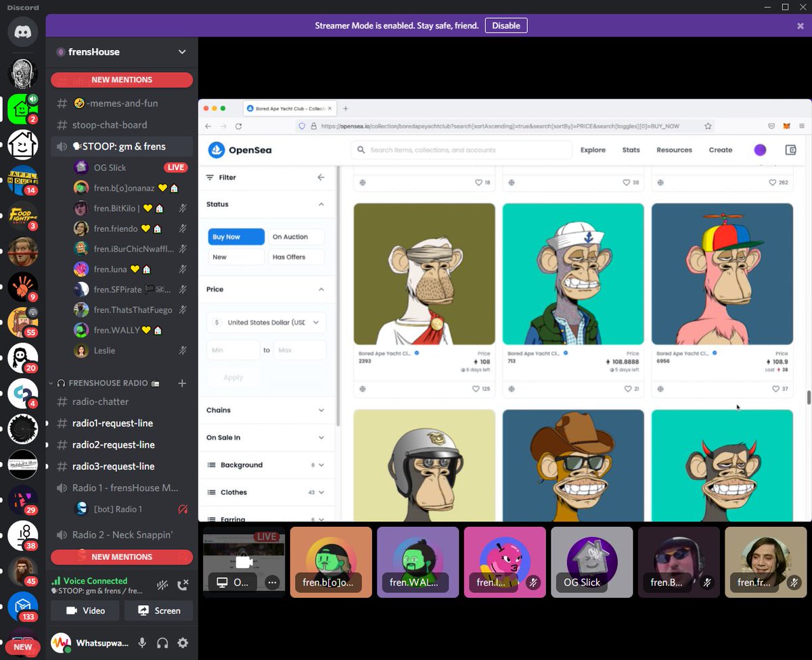Open the blue cube server with 133 badge
Screen dimensions: 812x660
coord(22,607)
